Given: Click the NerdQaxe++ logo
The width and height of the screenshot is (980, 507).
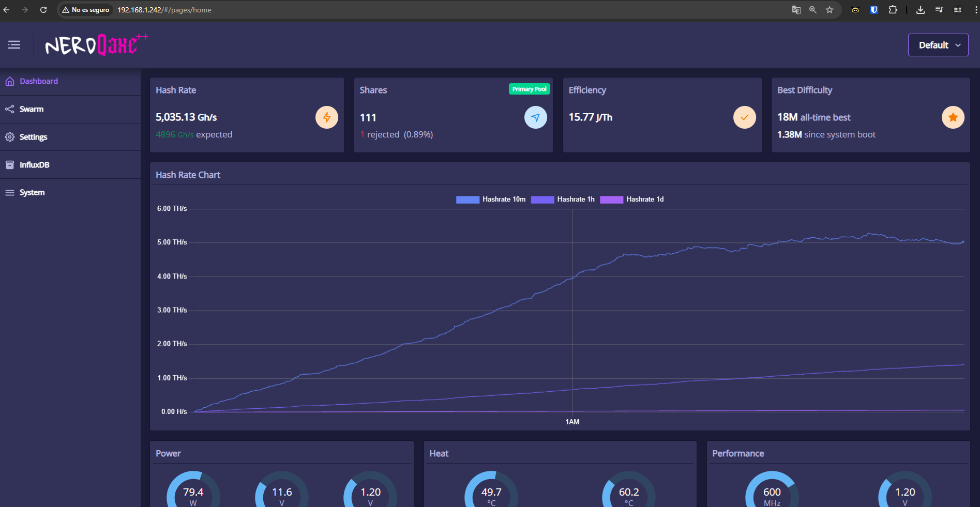Looking at the screenshot, I should (96, 45).
